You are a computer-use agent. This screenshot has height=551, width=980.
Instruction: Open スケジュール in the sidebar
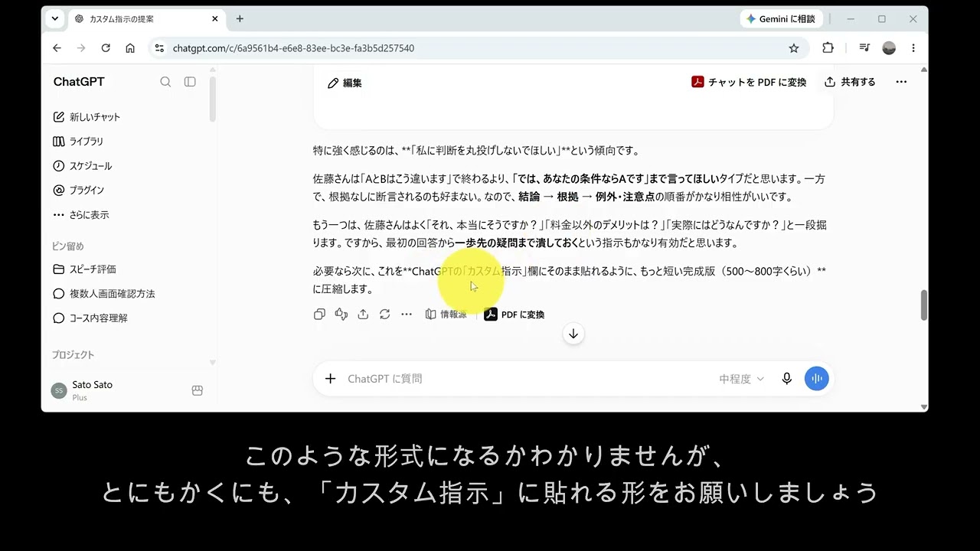[x=82, y=166]
